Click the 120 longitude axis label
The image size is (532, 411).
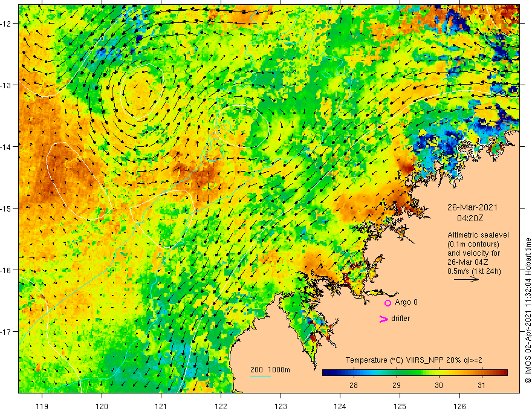(x=102, y=406)
